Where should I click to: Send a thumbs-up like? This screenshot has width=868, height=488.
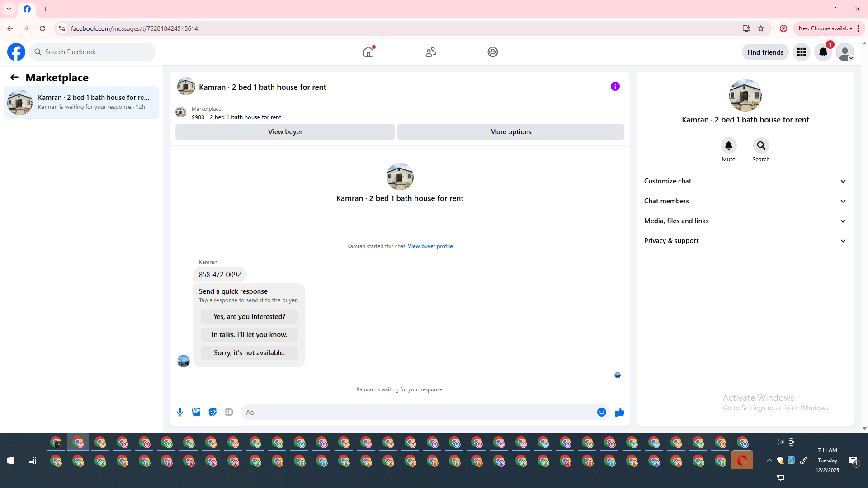pyautogui.click(x=619, y=412)
